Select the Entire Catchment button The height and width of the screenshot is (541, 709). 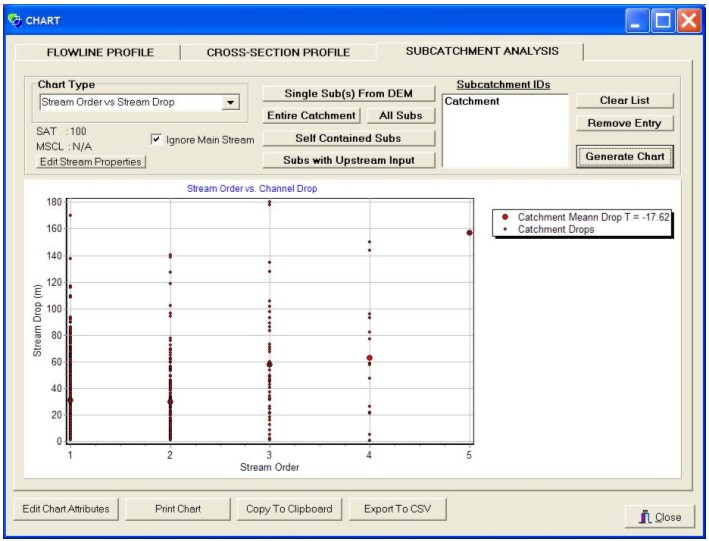click(311, 115)
